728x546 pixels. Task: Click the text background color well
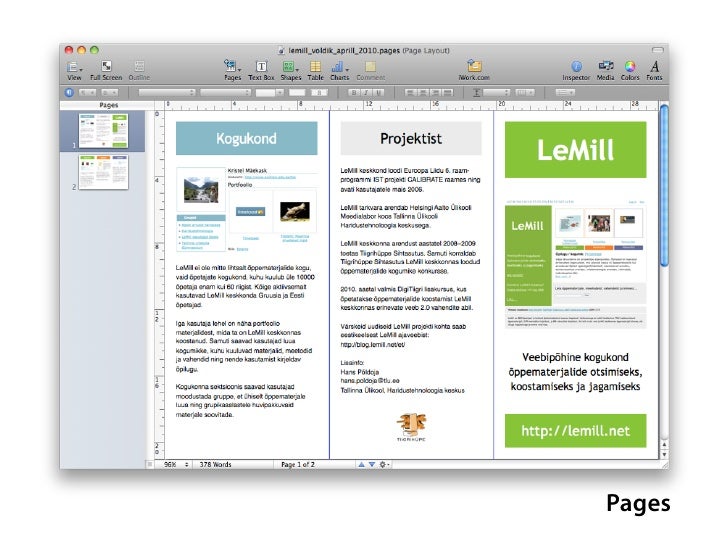click(319, 92)
